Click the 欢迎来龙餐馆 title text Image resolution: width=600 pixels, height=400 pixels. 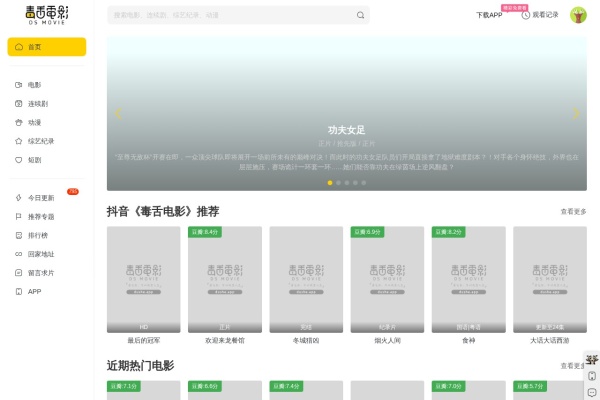pos(225,340)
